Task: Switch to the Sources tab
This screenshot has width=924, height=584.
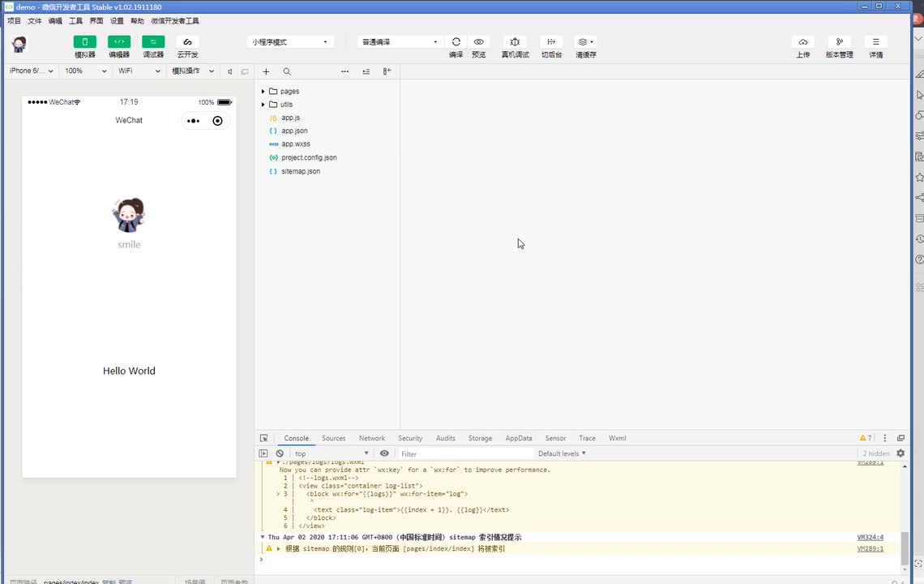Action: coord(334,438)
